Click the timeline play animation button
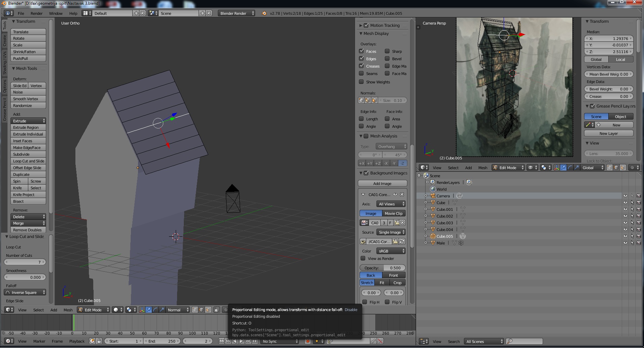The image size is (644, 348). coord(241,341)
